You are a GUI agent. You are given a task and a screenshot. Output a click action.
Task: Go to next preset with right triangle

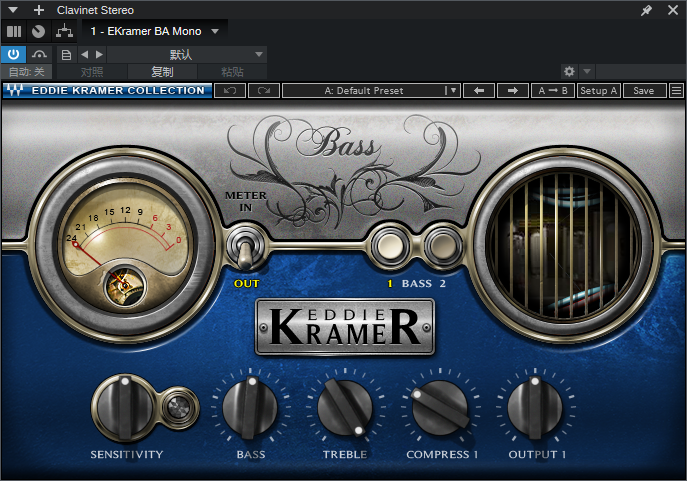point(99,54)
